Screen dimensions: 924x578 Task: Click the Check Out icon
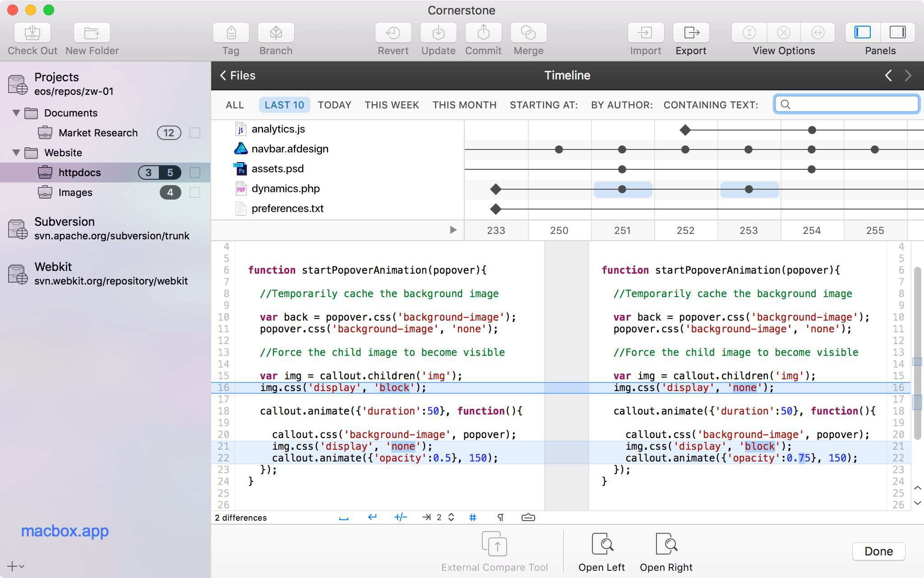(x=32, y=33)
